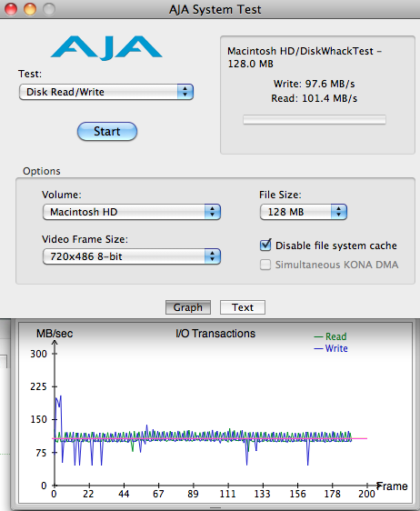Click the I/O Transactions graph title
This screenshot has height=511, width=420.
point(215,334)
